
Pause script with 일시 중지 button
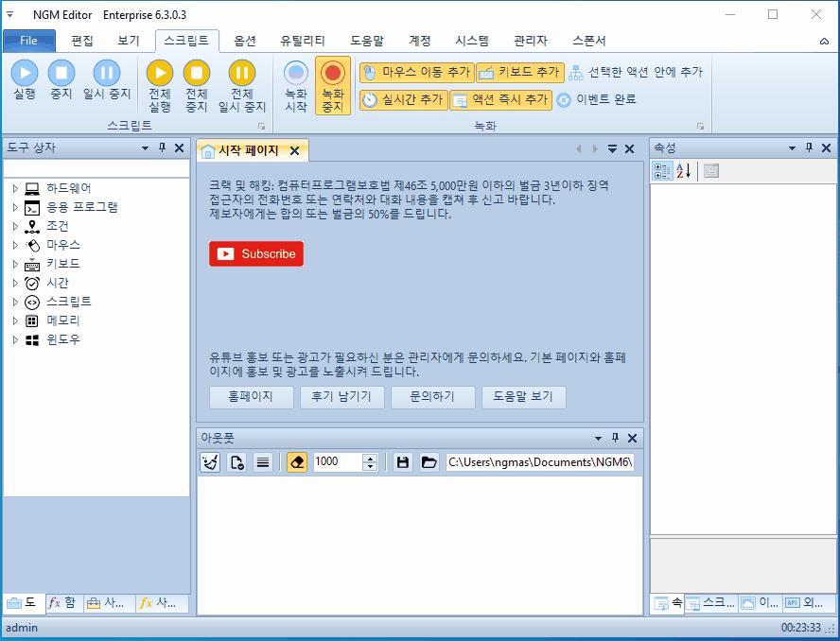[x=107, y=79]
